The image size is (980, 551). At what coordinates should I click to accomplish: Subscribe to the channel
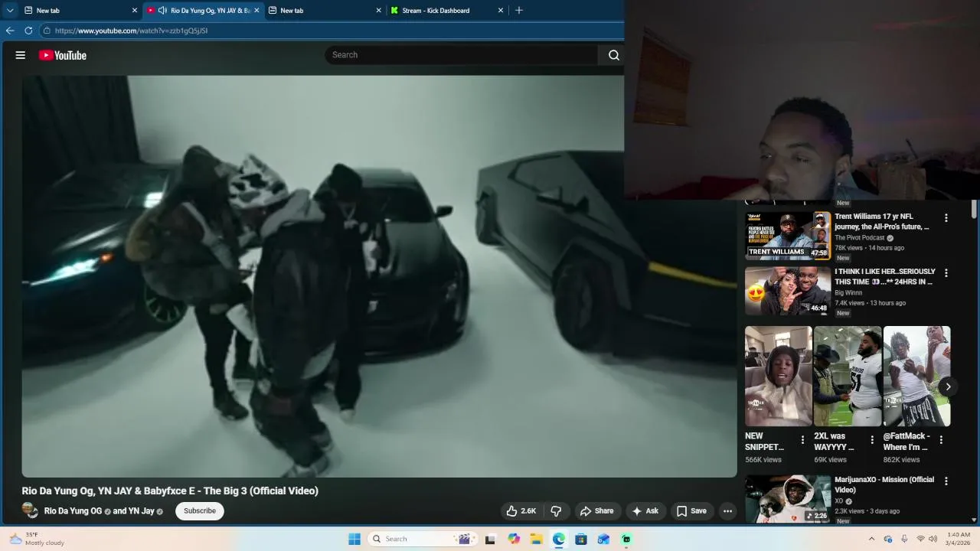[200, 511]
